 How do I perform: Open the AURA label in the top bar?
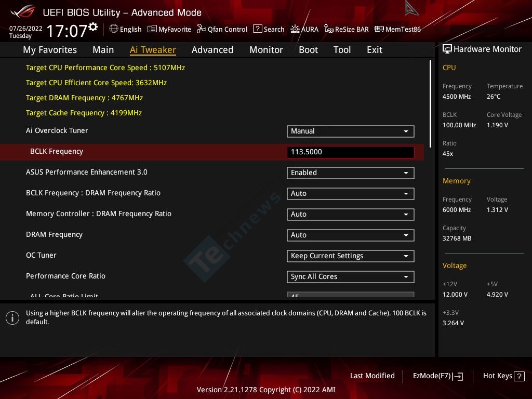point(310,29)
